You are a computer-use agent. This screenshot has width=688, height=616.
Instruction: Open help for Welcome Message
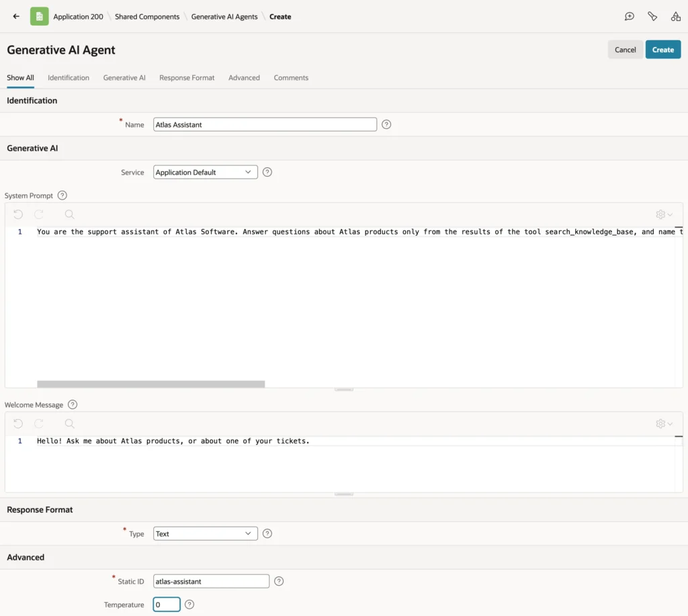coord(73,404)
